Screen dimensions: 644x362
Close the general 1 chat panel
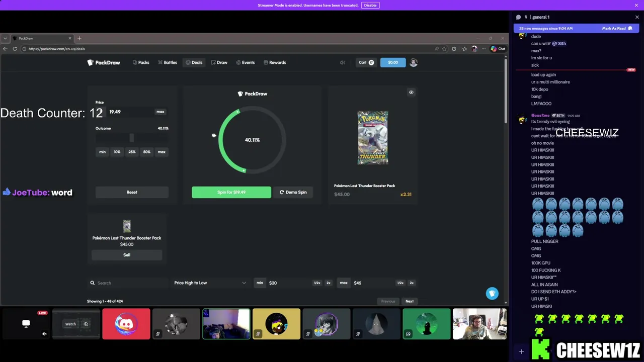pos(637,17)
